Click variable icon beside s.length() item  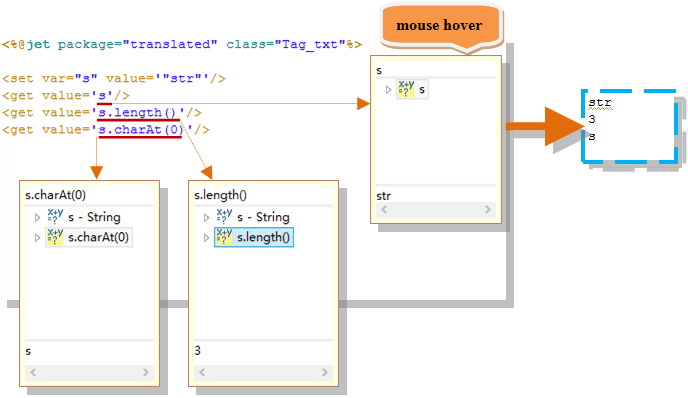tap(224, 237)
